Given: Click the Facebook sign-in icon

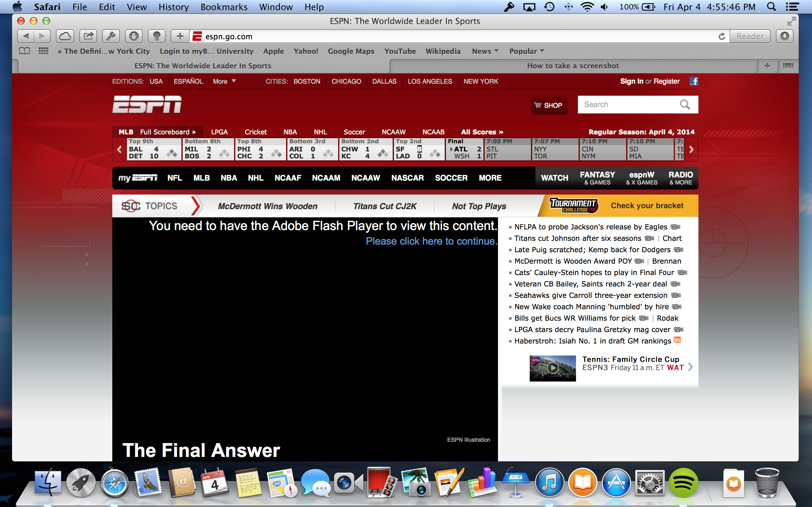Looking at the screenshot, I should click(x=694, y=81).
